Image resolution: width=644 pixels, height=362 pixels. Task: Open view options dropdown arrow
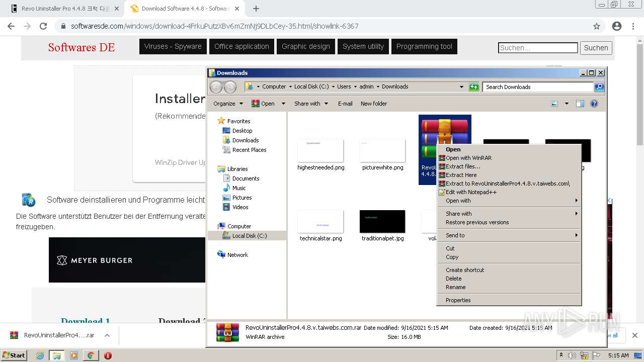click(x=567, y=104)
